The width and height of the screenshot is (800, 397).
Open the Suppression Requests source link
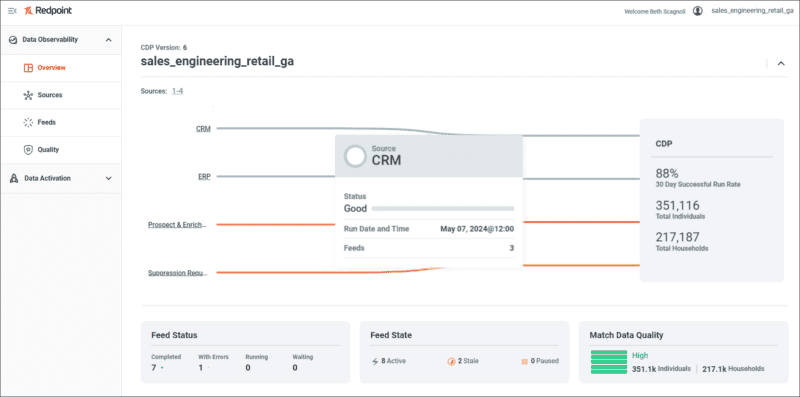pyautogui.click(x=178, y=273)
